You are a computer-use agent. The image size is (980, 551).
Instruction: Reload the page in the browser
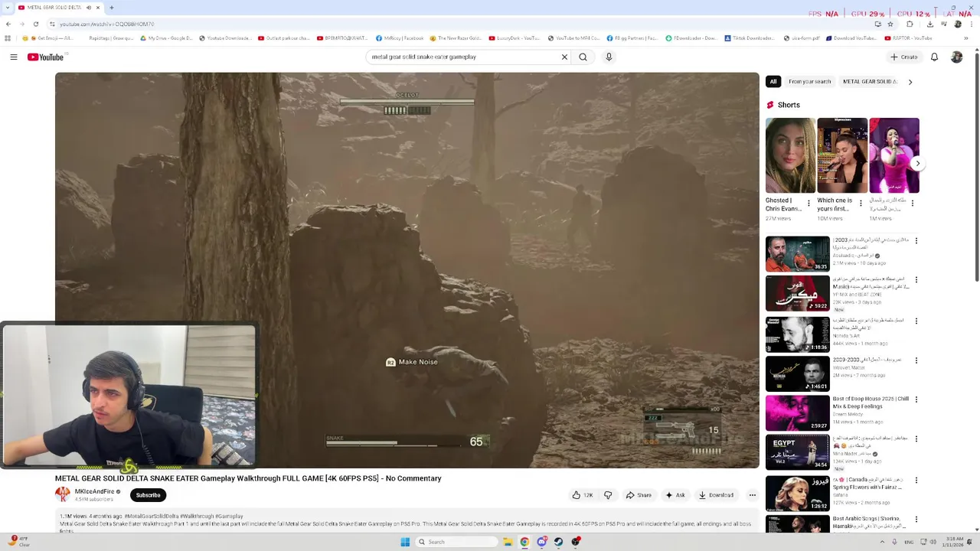click(x=35, y=24)
